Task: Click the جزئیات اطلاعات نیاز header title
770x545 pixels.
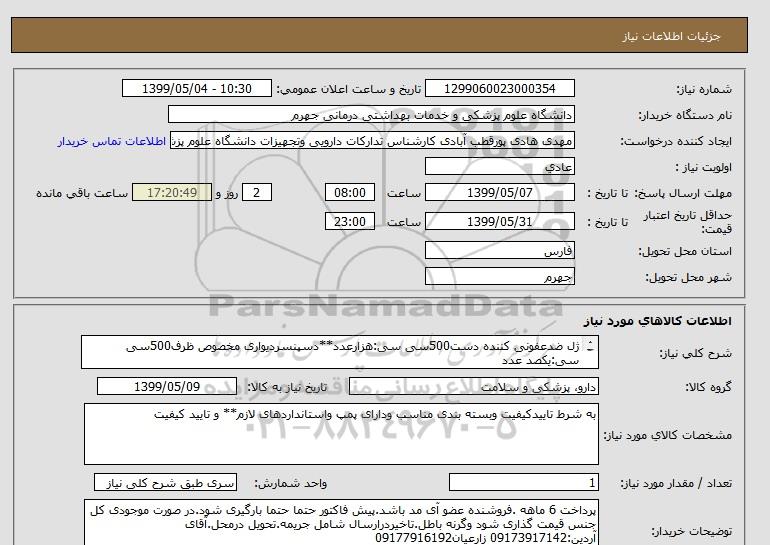Action: [x=671, y=37]
